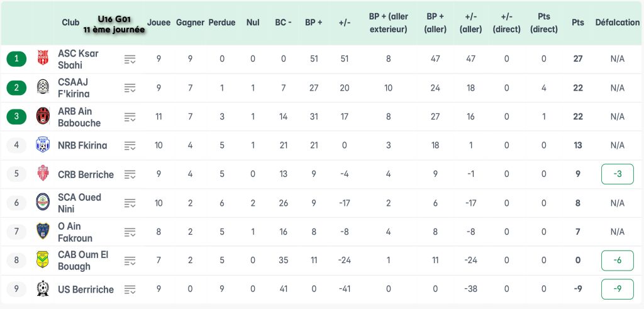Click the CRB Berriche club logo
This screenshot has height=309, width=644.
(43, 174)
